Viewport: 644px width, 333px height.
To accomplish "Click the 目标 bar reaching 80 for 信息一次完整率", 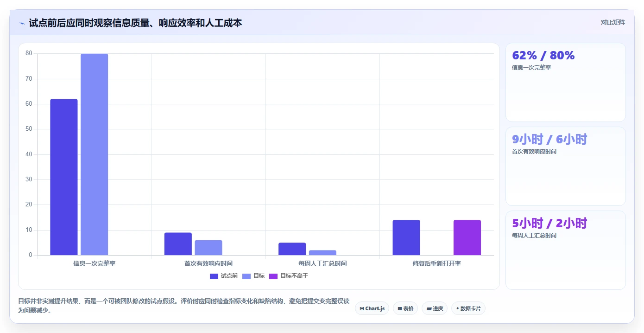I will pos(95,154).
